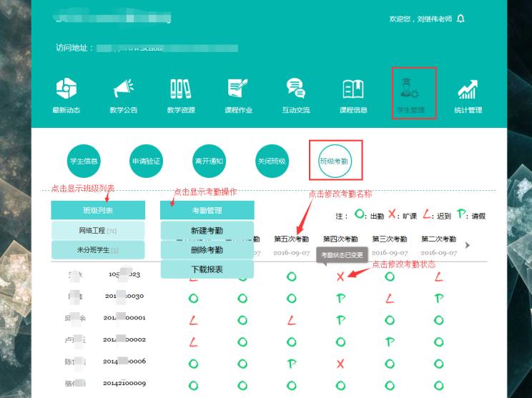Open 统计管理 chart icon
The image size is (532, 398).
(468, 89)
